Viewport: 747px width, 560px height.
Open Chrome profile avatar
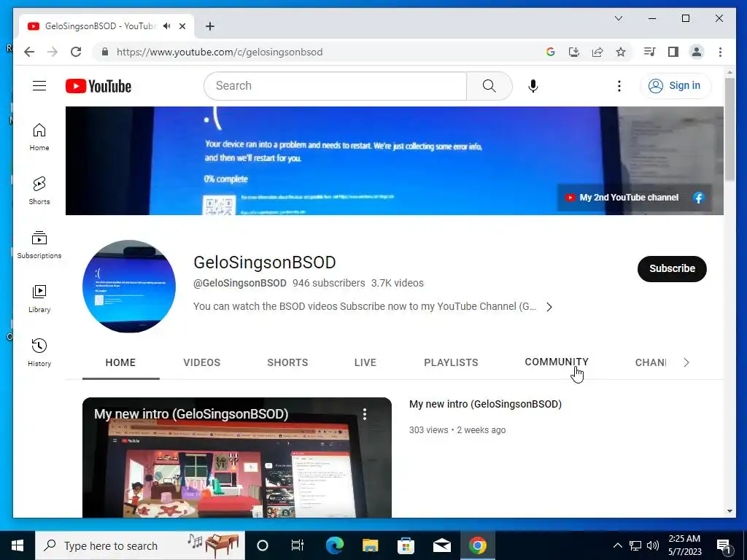pos(697,52)
